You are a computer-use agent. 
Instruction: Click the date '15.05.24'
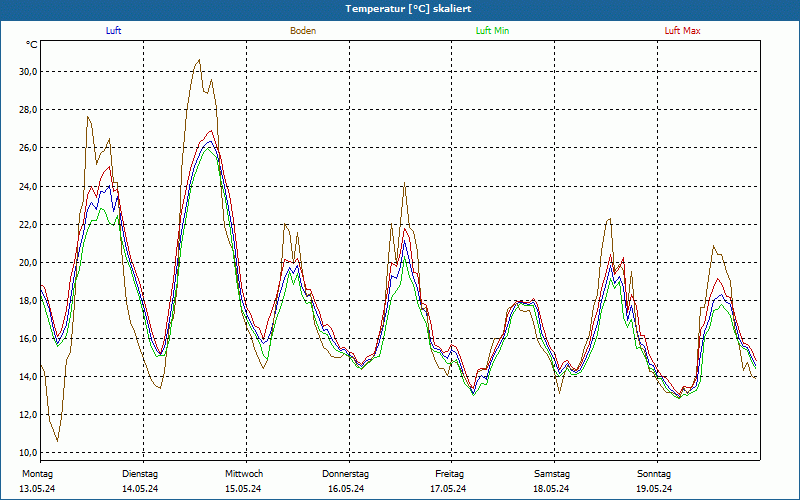pos(243,489)
